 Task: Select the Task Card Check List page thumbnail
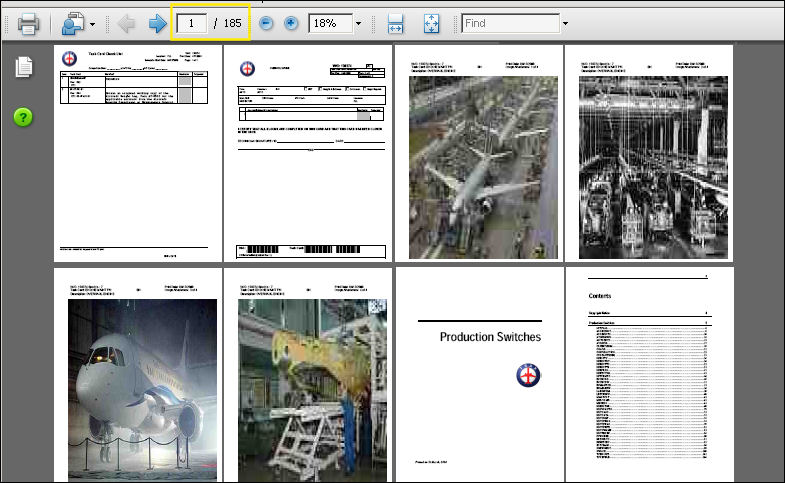point(138,153)
